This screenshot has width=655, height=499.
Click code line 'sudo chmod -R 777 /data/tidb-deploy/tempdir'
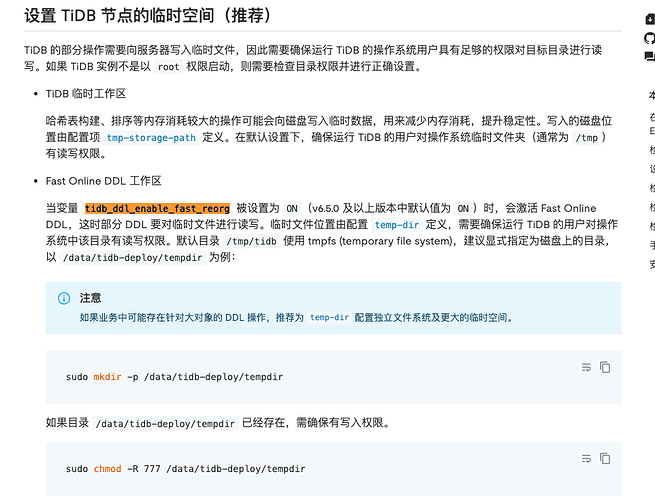185,469
